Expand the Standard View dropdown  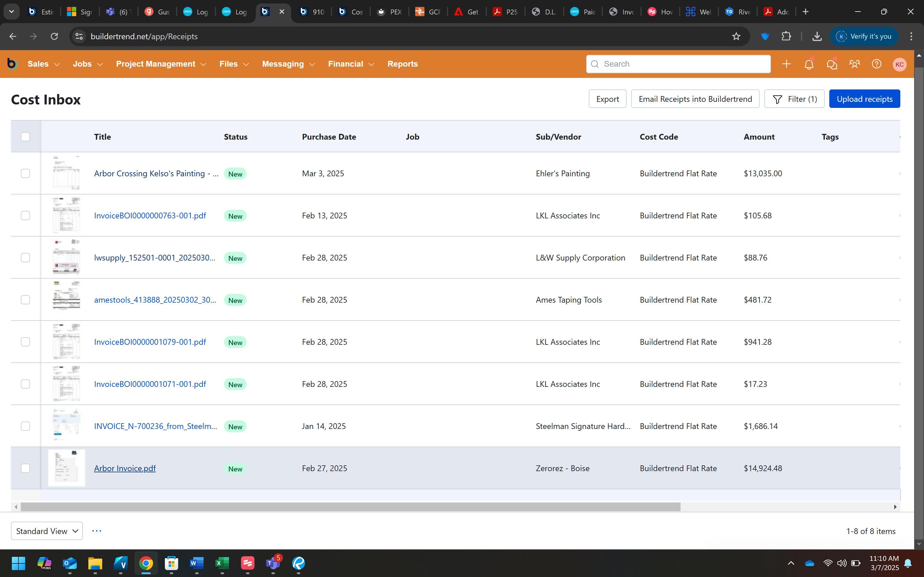(x=47, y=531)
